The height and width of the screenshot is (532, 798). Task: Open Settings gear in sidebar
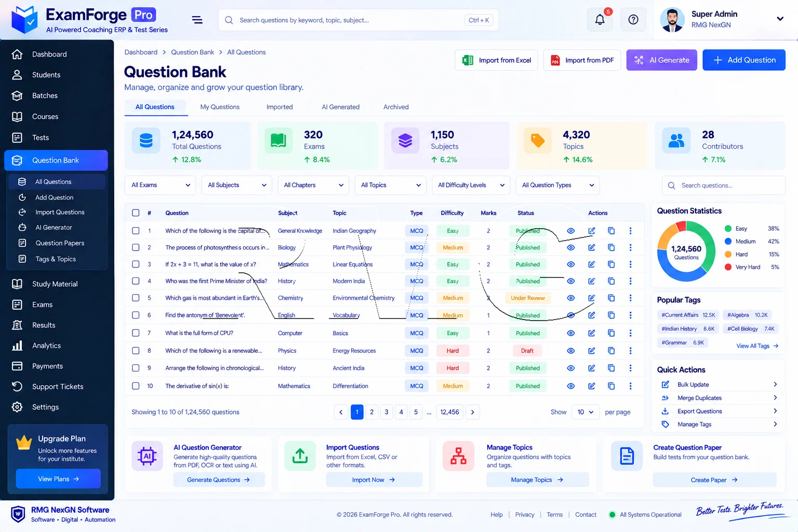click(17, 407)
